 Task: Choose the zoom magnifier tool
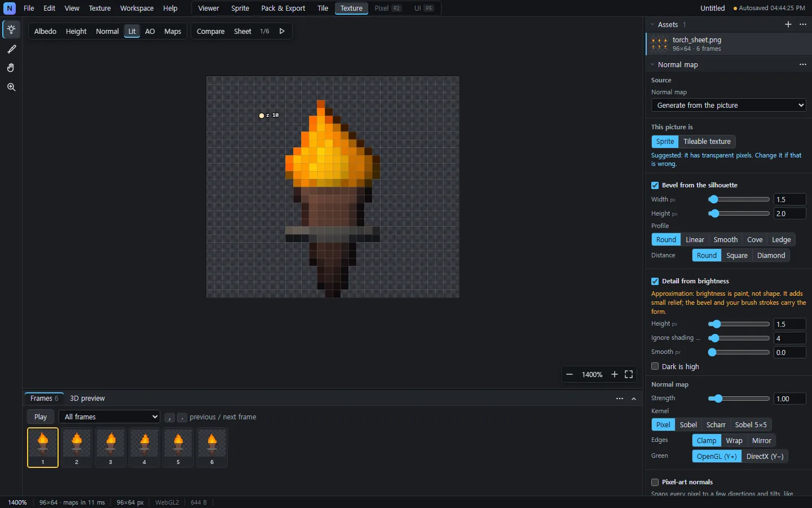11,87
